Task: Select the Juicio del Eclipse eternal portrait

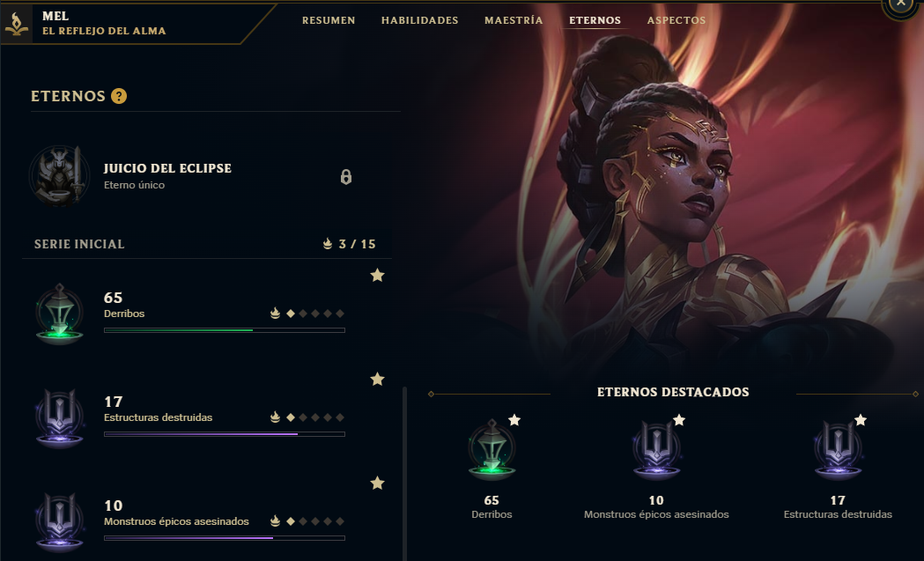Action: point(59,176)
